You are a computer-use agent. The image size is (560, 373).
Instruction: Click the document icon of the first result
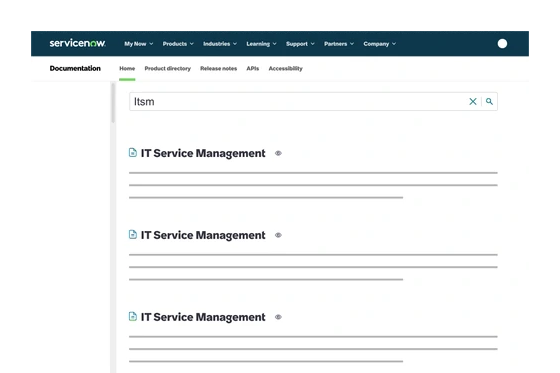pyautogui.click(x=132, y=153)
